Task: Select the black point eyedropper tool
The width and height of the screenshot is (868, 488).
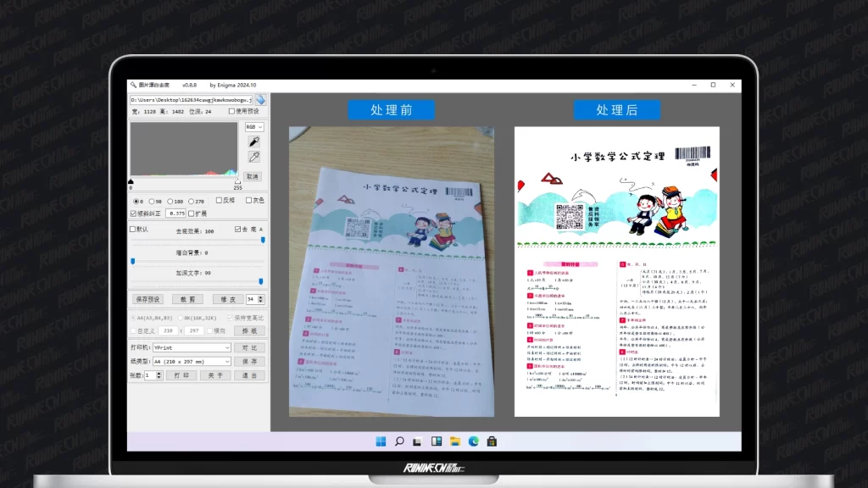Action: click(x=253, y=141)
